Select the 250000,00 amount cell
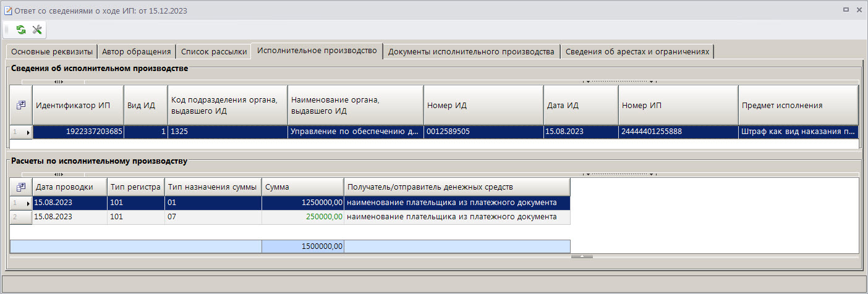Viewport: 868px width, 294px height. point(302,217)
